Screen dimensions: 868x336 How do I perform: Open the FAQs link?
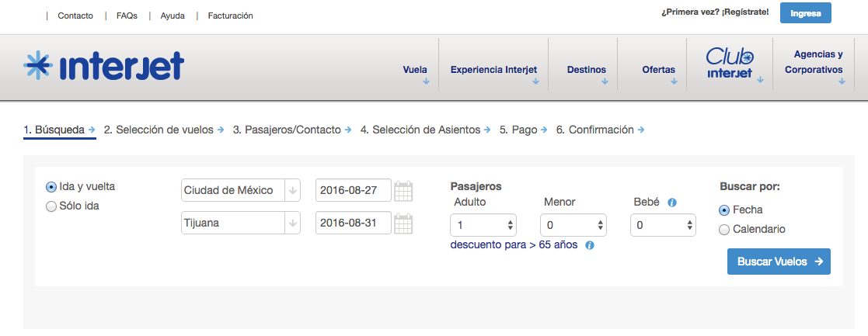point(127,16)
